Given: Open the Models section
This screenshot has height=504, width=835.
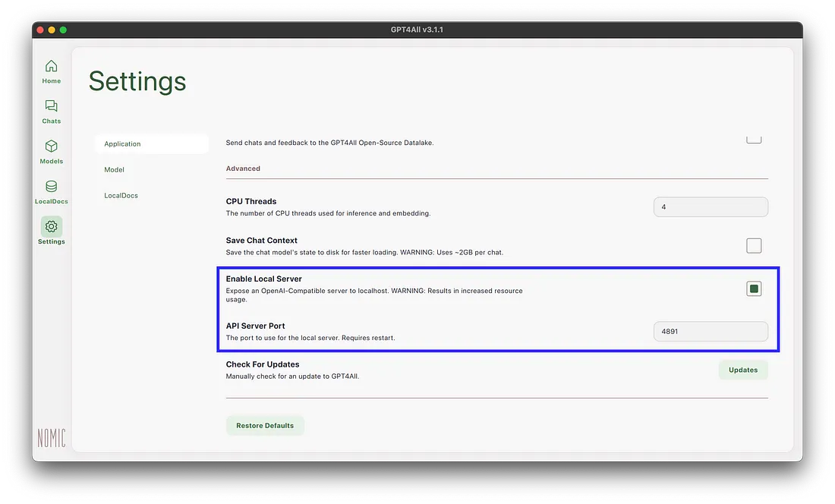Looking at the screenshot, I should 51,151.
